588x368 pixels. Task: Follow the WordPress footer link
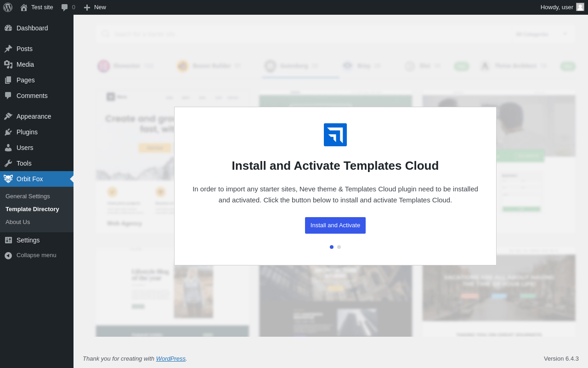(171, 358)
